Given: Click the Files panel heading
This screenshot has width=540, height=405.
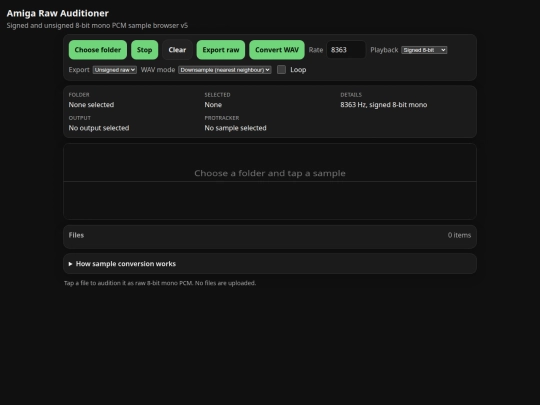Looking at the screenshot, I should click(76, 235).
